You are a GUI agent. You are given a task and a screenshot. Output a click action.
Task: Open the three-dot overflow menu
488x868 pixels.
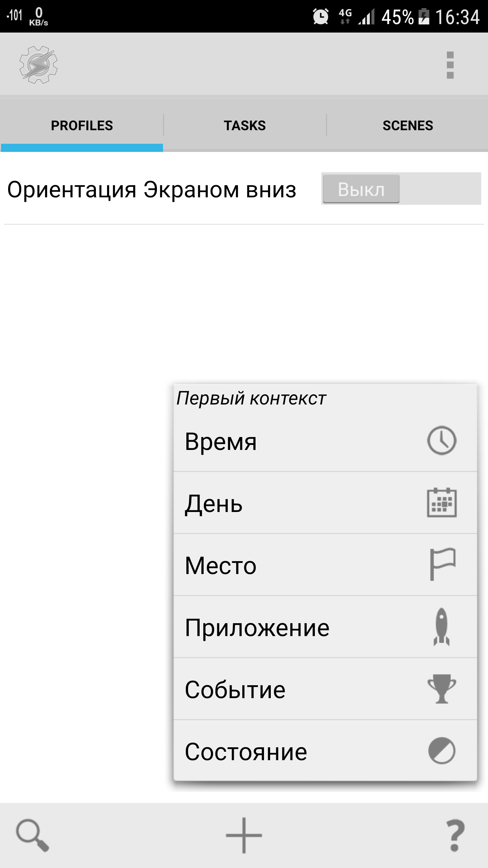click(x=450, y=65)
